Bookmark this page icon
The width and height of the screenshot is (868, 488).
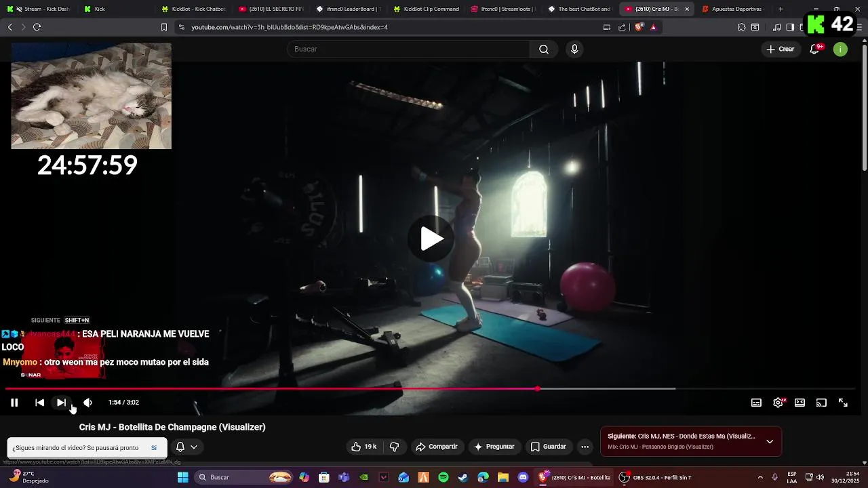pyautogui.click(x=163, y=27)
